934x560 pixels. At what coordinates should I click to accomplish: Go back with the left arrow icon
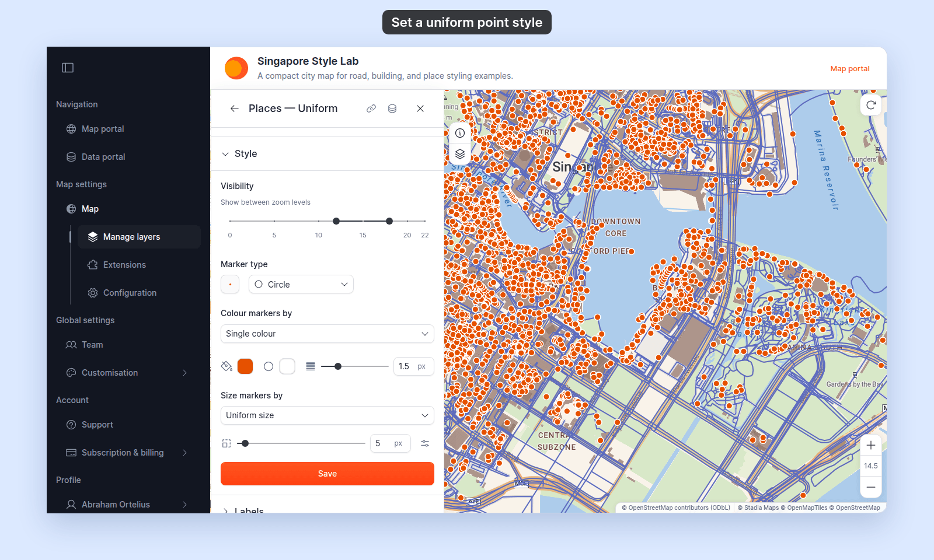235,108
